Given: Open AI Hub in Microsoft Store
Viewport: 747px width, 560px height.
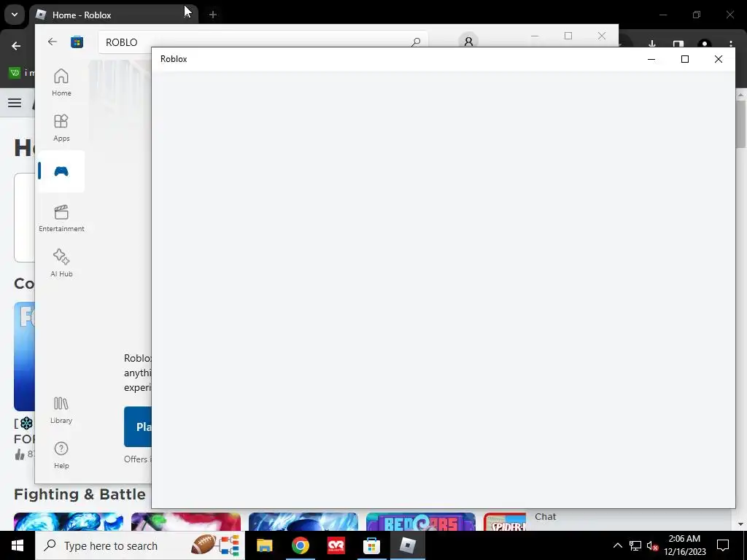Looking at the screenshot, I should click(x=61, y=262).
